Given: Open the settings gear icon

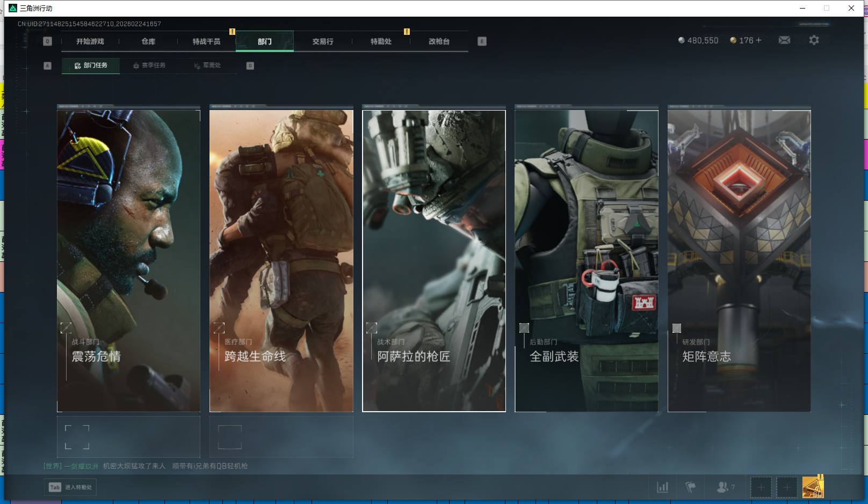Looking at the screenshot, I should (x=814, y=40).
